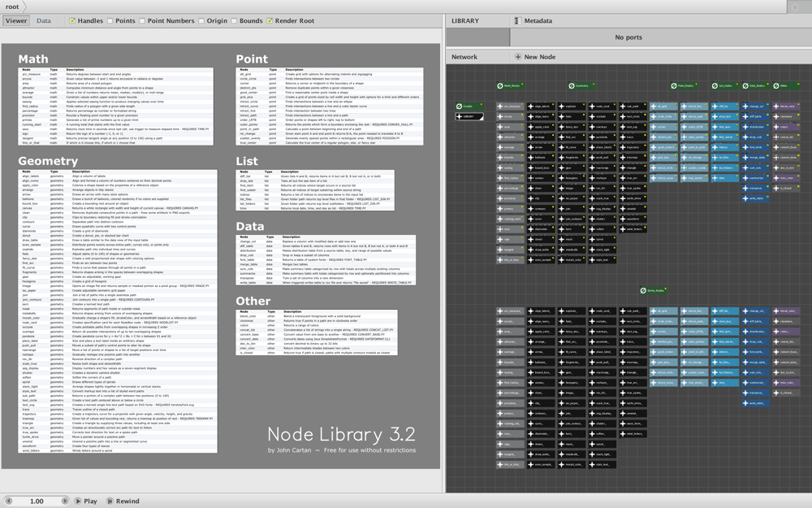Click the LIBRARY port panel label
The image size is (812, 508).
pyautogui.click(x=465, y=21)
